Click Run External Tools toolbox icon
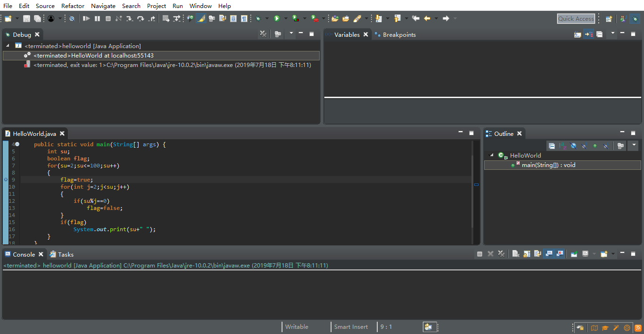The width and height of the screenshot is (644, 334). (314, 18)
